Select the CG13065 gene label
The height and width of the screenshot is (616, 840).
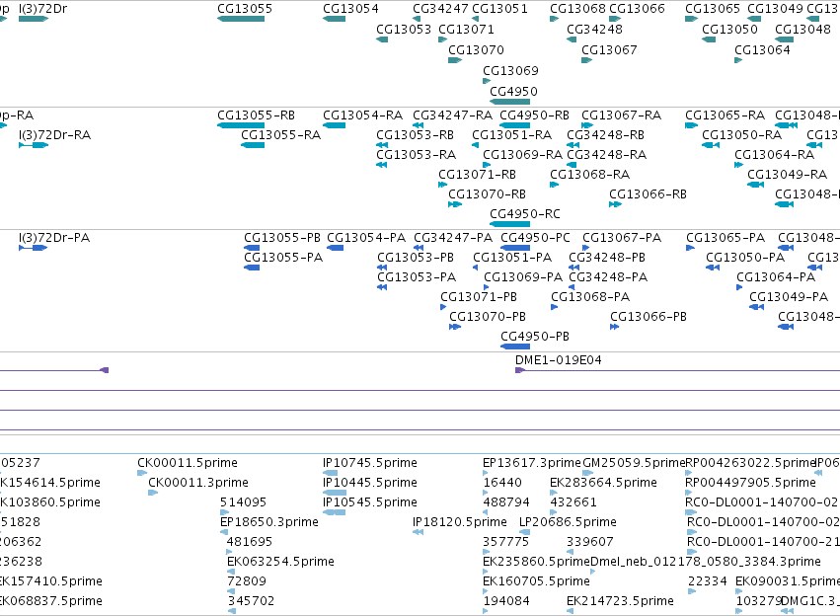coord(713,9)
